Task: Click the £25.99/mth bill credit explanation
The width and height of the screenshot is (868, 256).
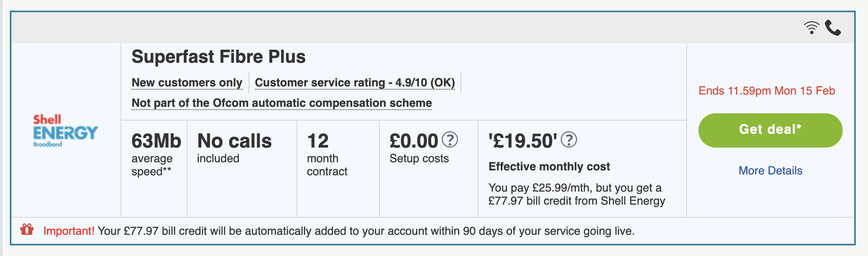Action: tap(577, 194)
